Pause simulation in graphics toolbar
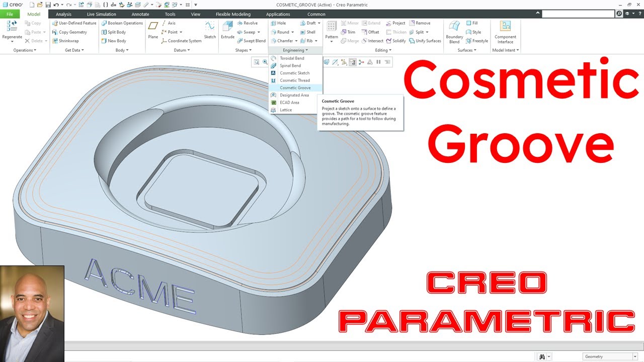644x362 pixels. coord(378,62)
